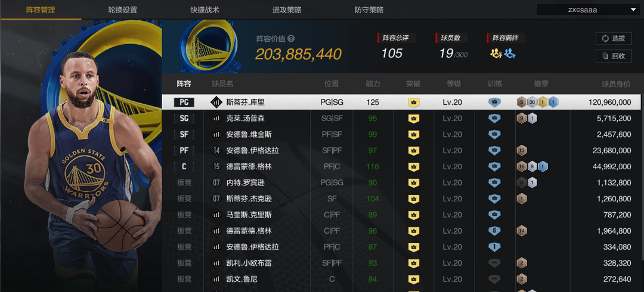The image size is (644, 292).
Task: Click the 阵容管理 tab
Action: coord(41,10)
